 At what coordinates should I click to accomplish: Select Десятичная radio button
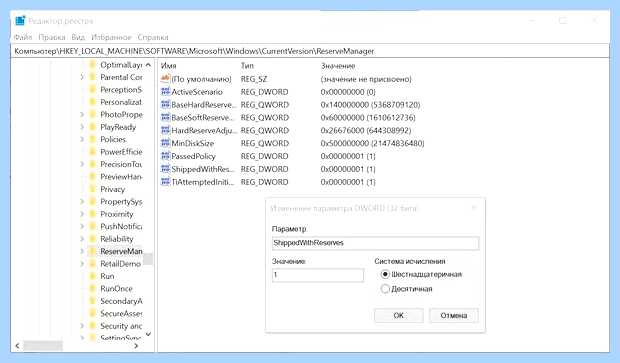coord(385,289)
